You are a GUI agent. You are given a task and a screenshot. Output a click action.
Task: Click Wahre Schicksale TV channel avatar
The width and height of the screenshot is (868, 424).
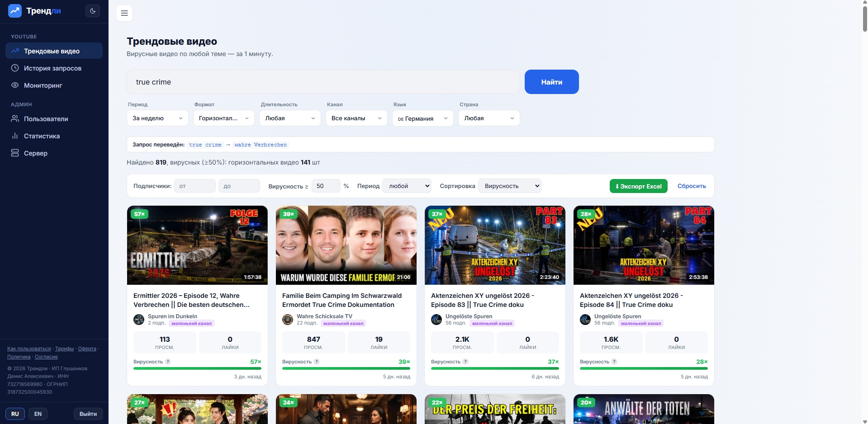[288, 320]
